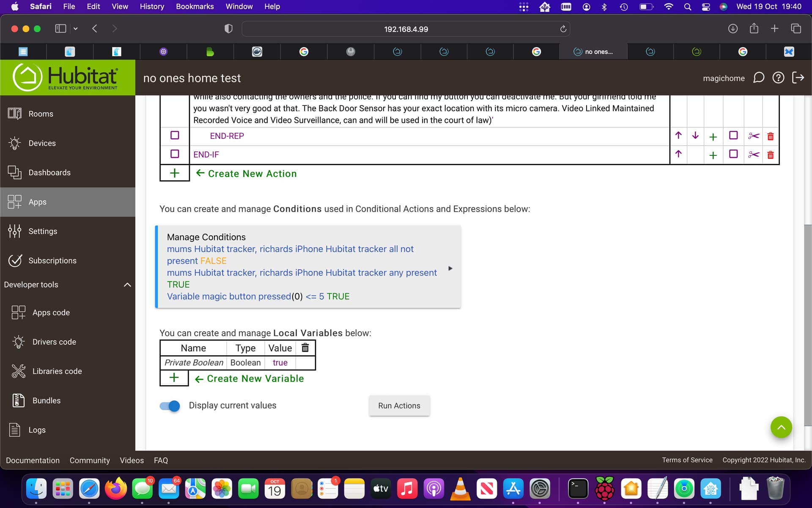
Task: Click the logout icon in header
Action: pos(798,78)
